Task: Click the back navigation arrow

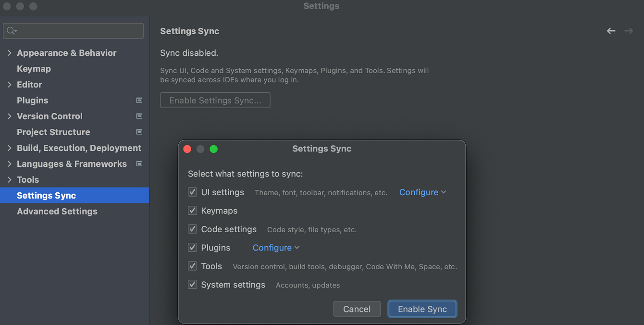Action: click(x=611, y=31)
